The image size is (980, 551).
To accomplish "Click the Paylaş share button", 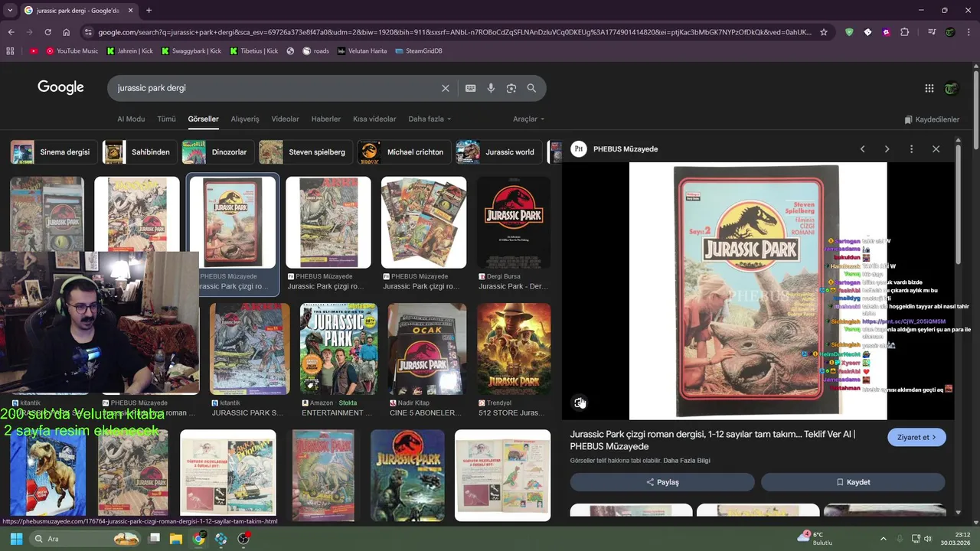I will click(662, 482).
